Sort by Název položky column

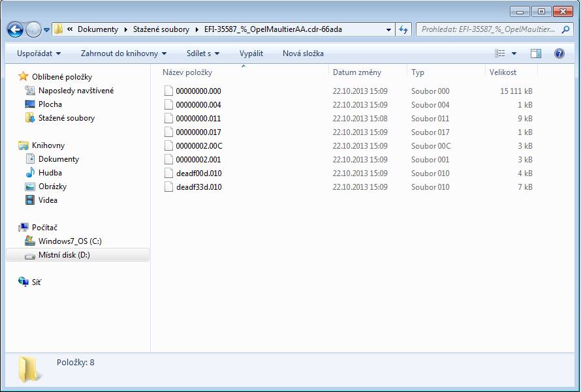[187, 72]
